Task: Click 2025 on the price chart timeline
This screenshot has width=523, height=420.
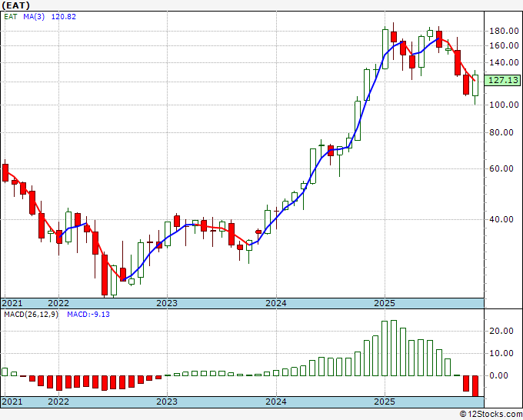Action: click(385, 303)
